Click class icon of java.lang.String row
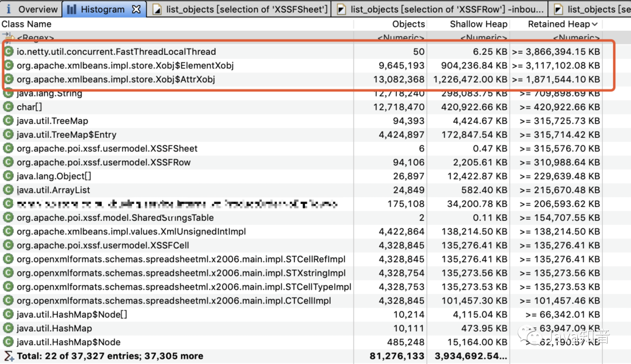The image size is (631, 364). (x=8, y=93)
